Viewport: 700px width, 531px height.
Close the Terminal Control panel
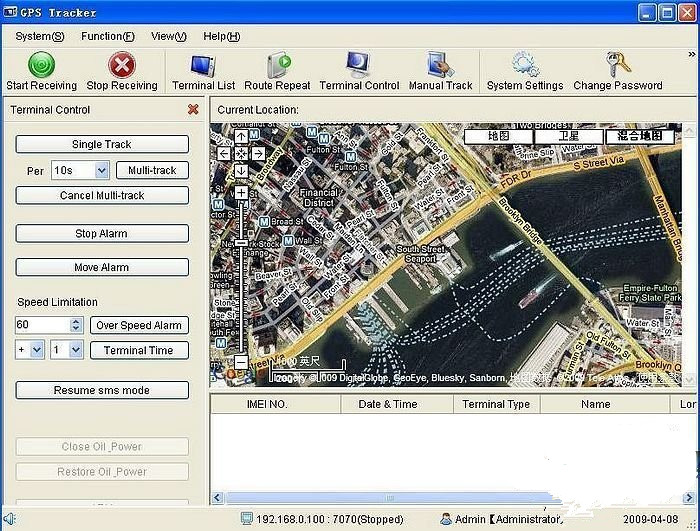[x=193, y=110]
